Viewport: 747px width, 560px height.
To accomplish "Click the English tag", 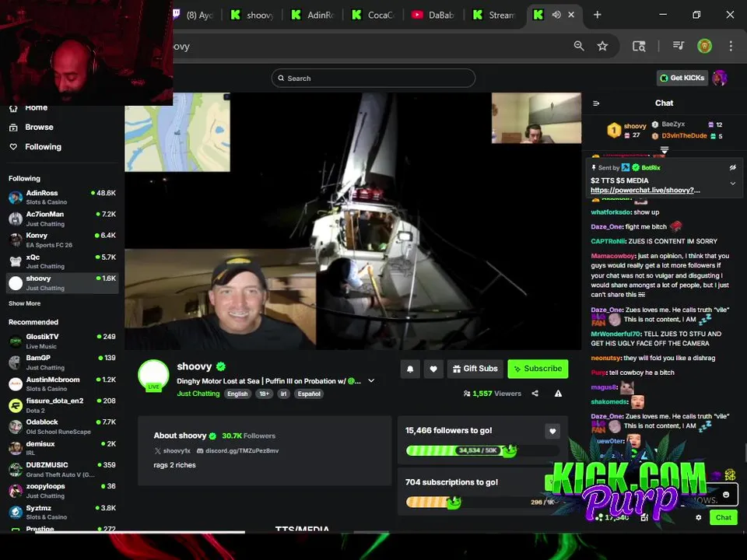I will point(237,394).
